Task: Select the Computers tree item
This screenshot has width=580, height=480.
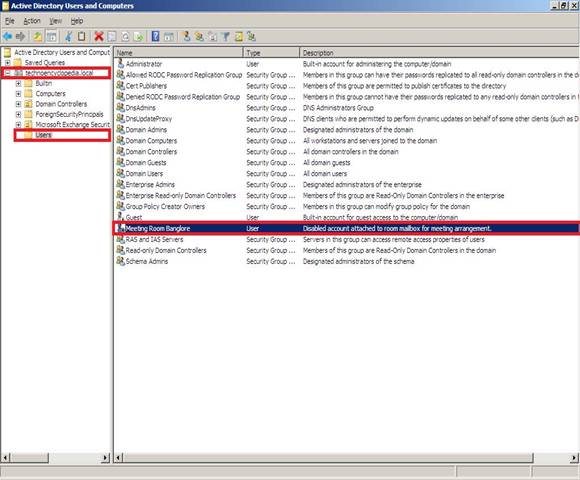Action: pos(50,94)
